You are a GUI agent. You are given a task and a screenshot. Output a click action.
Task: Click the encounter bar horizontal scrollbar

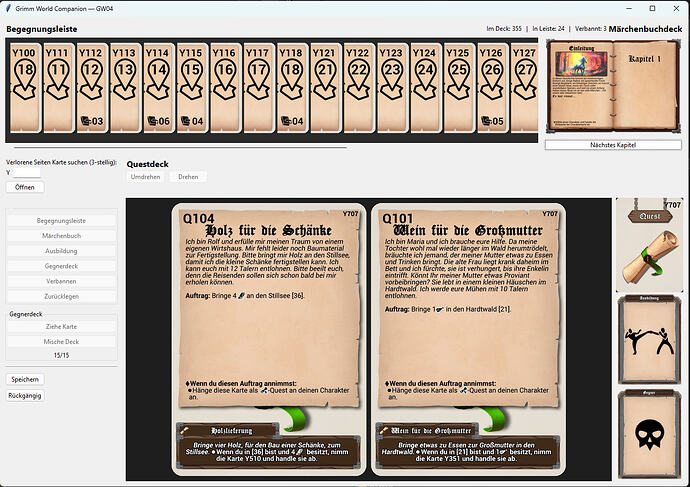180,148
